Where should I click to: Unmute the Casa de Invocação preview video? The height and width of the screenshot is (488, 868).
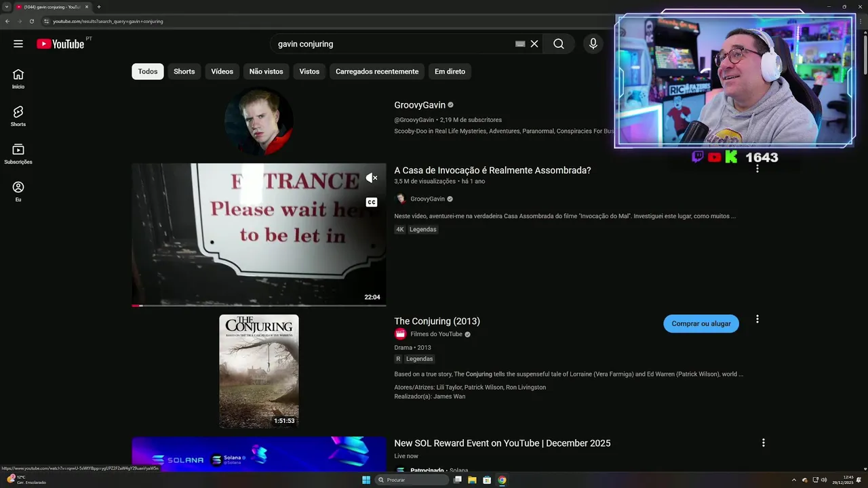tap(372, 178)
